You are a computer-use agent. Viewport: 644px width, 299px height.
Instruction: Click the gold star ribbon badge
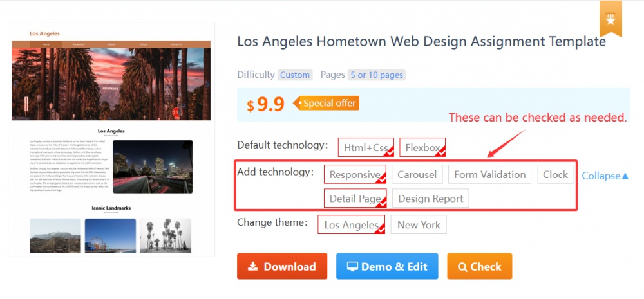click(611, 19)
